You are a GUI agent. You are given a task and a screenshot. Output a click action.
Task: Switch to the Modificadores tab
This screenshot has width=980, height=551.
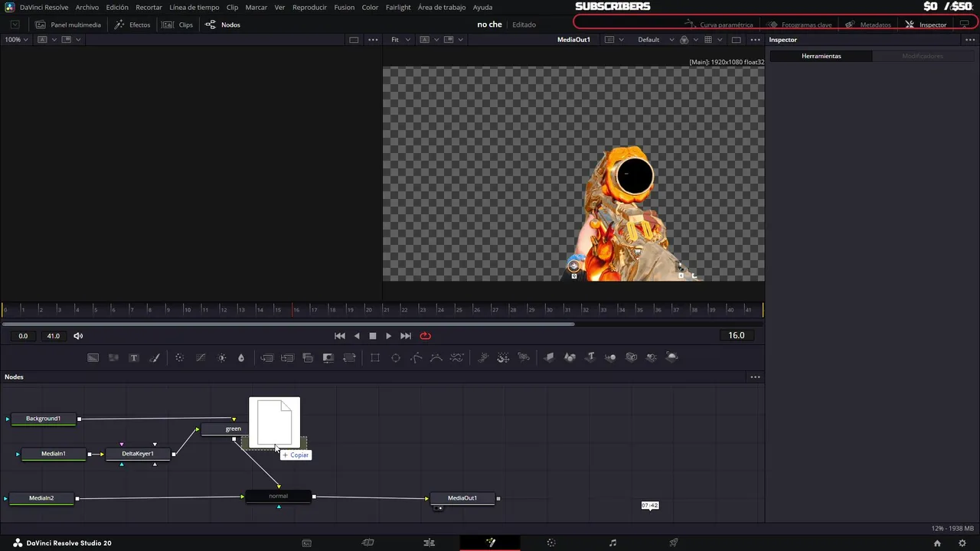pyautogui.click(x=923, y=56)
